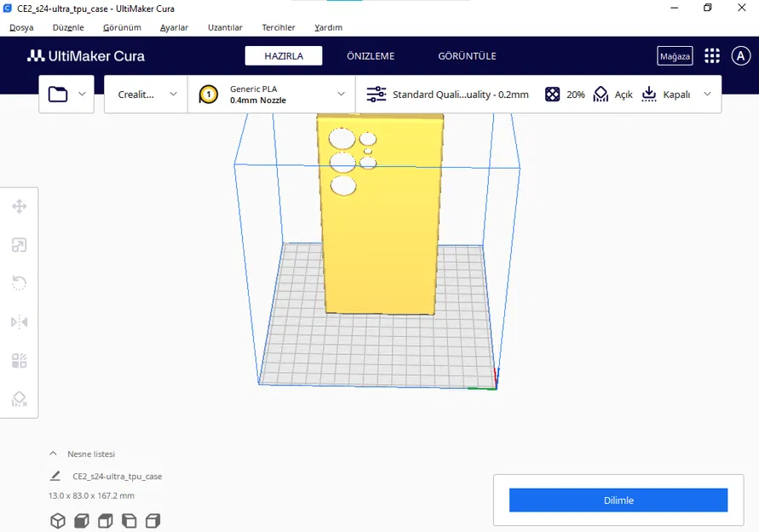Collapse the Nesne listesi object list
This screenshot has width=759, height=532.
54,454
